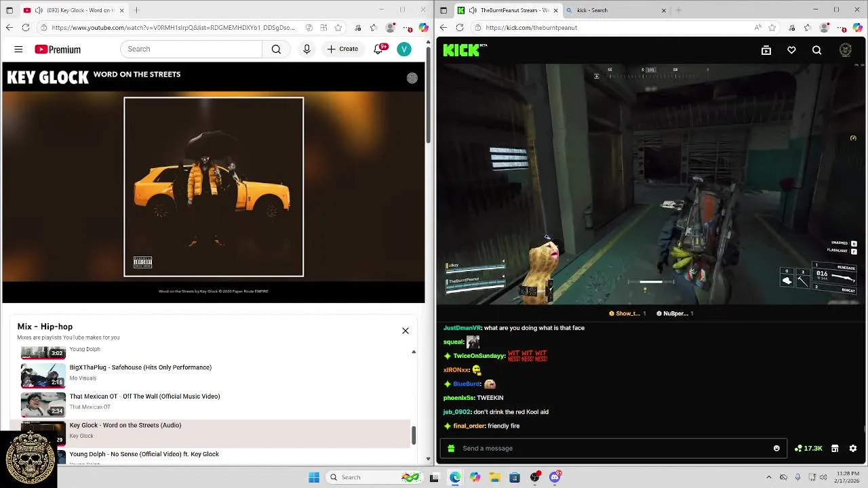This screenshot has height=488, width=868.
Task: Open the Kick channel points 17.3K
Action: click(x=808, y=448)
